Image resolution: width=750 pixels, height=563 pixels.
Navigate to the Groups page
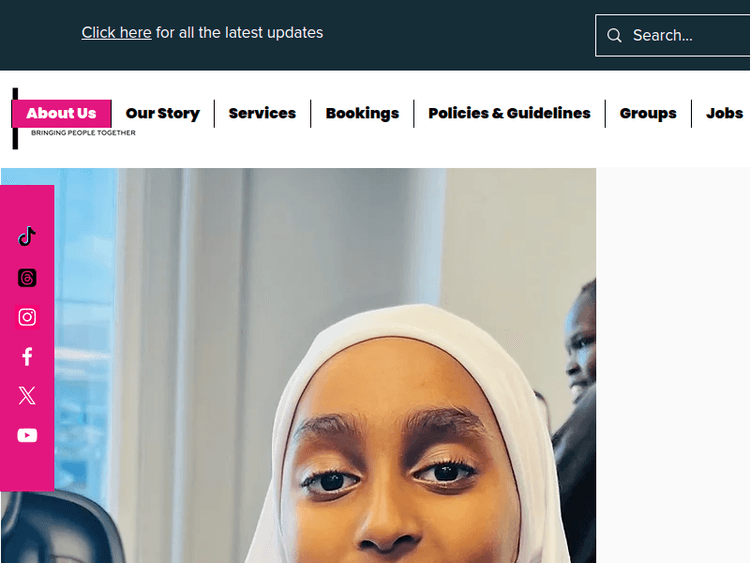[x=648, y=113]
